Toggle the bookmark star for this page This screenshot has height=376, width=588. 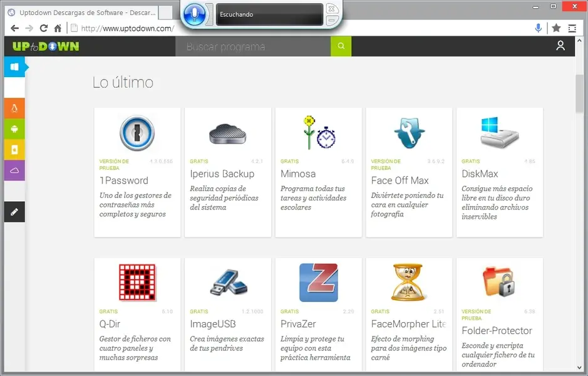pyautogui.click(x=556, y=28)
